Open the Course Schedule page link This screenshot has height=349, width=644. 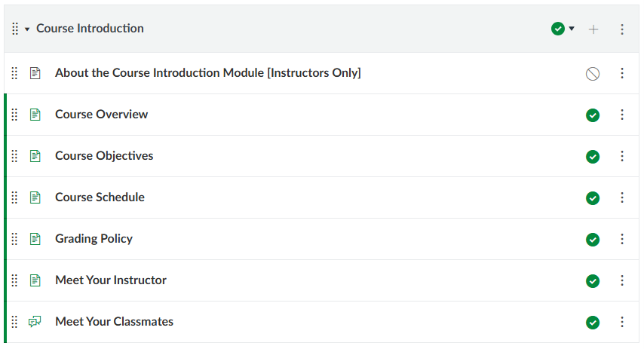[x=100, y=197]
